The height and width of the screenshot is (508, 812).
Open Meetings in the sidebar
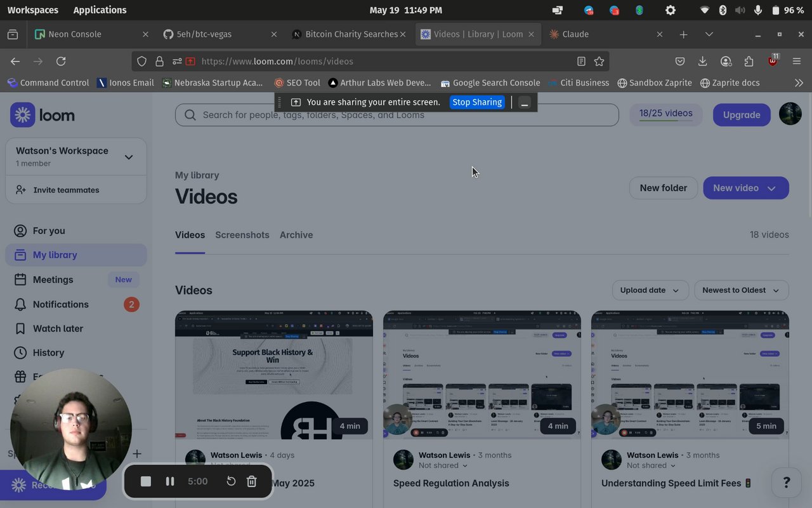(x=76, y=279)
